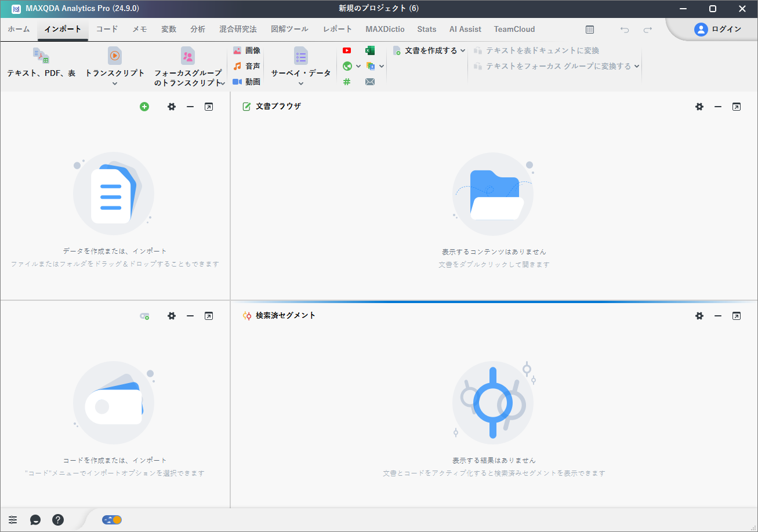
Task: Minimize the document system panel
Action: coord(190,107)
